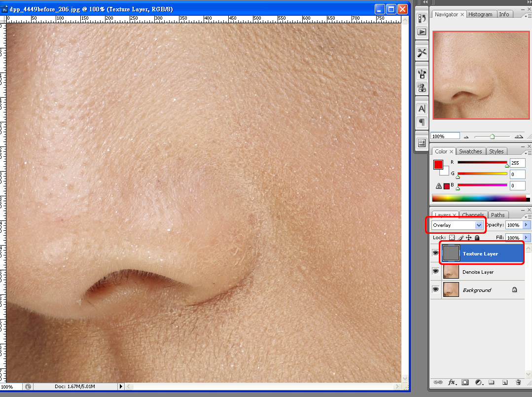Create a new layer from Layers panel
Image resolution: width=532 pixels, height=397 pixels.
coord(504,382)
